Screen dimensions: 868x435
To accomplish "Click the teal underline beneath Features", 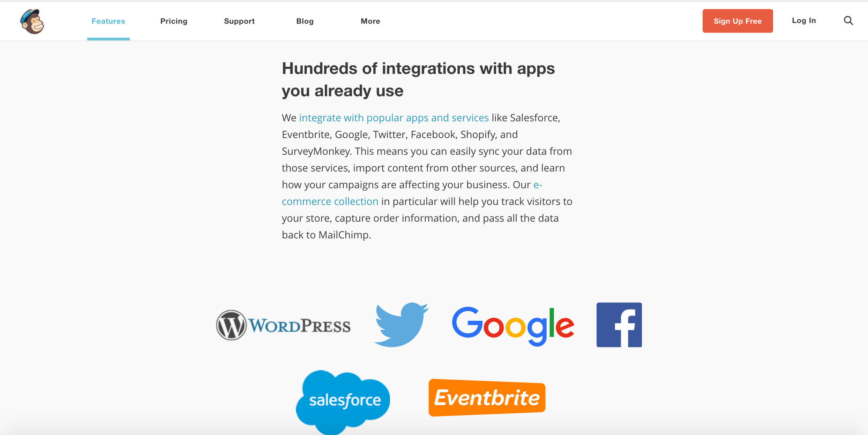I will point(108,39).
